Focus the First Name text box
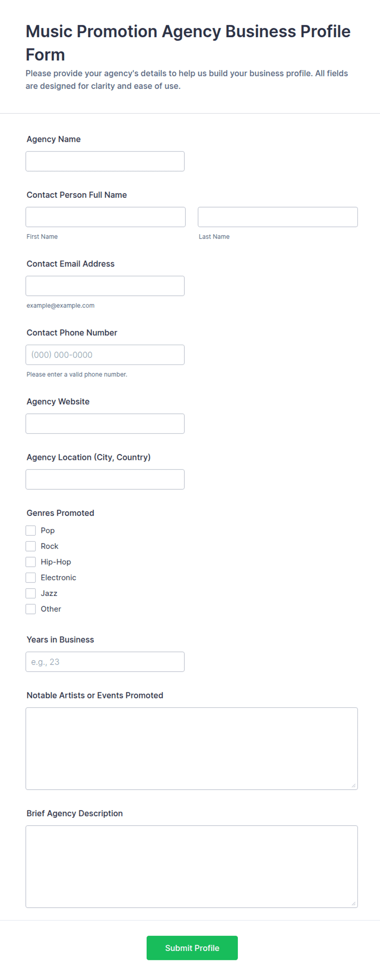380x980 pixels. [105, 217]
